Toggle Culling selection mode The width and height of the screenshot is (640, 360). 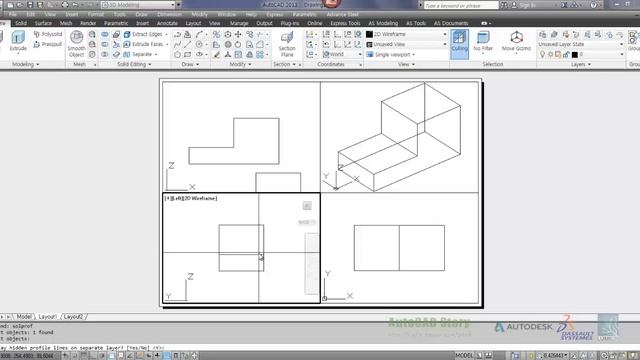point(459,44)
